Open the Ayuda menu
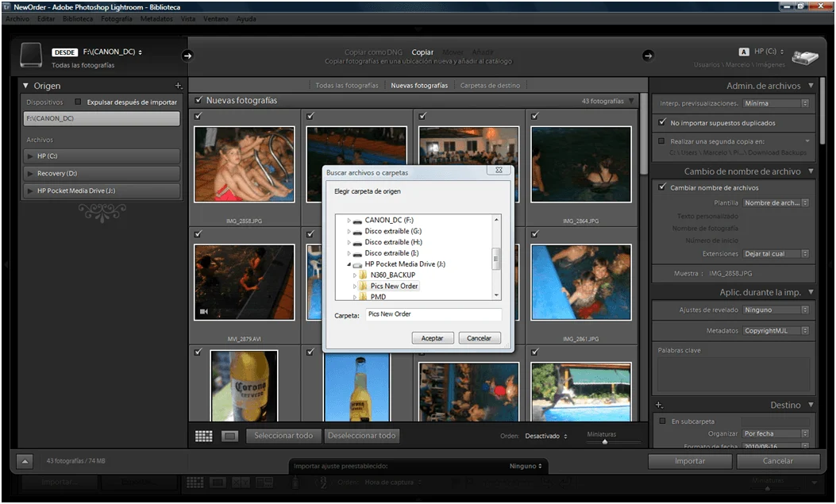Screen dimensions: 836x504 point(246,18)
